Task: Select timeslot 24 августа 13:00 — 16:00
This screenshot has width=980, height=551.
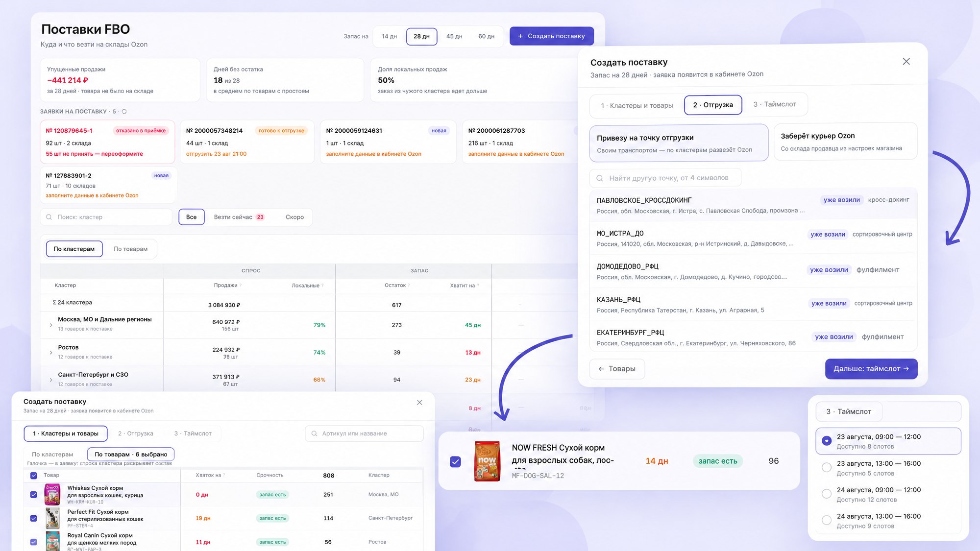Action: click(888, 521)
